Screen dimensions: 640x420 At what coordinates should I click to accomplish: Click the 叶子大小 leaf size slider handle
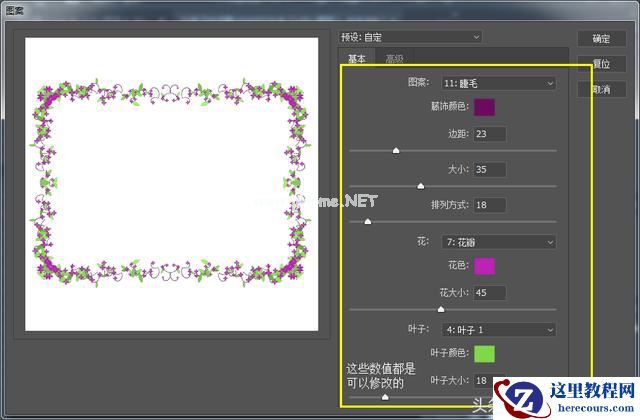click(x=385, y=397)
